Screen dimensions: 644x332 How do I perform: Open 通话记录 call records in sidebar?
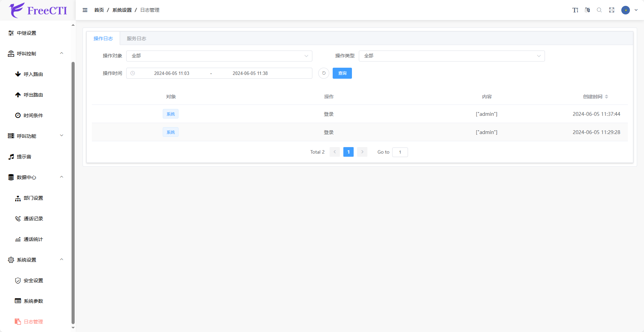[33, 219]
